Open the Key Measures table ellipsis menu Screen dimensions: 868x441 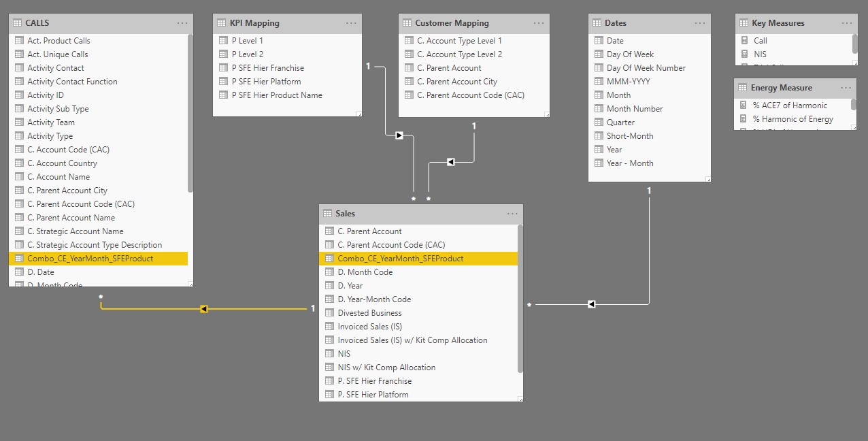click(x=846, y=23)
